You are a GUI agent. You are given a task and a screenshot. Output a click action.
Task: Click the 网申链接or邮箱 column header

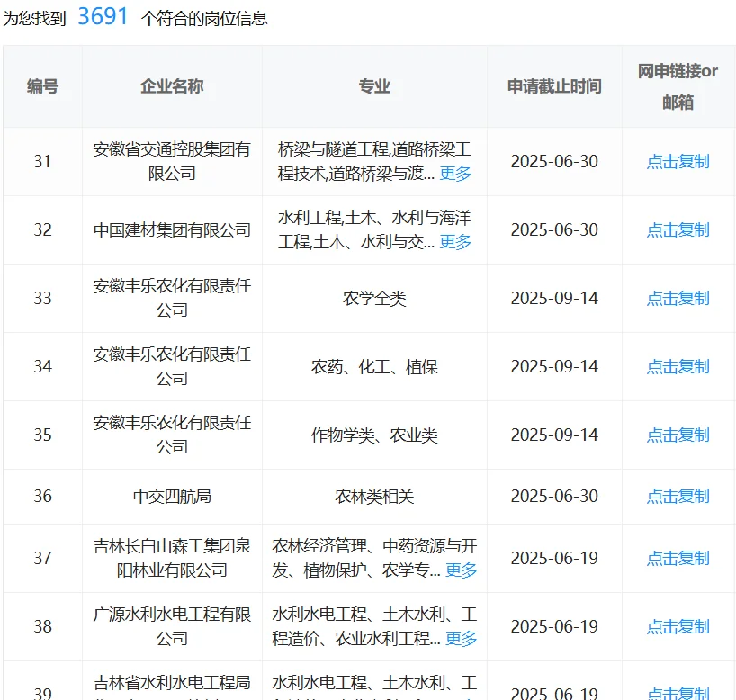point(678,86)
